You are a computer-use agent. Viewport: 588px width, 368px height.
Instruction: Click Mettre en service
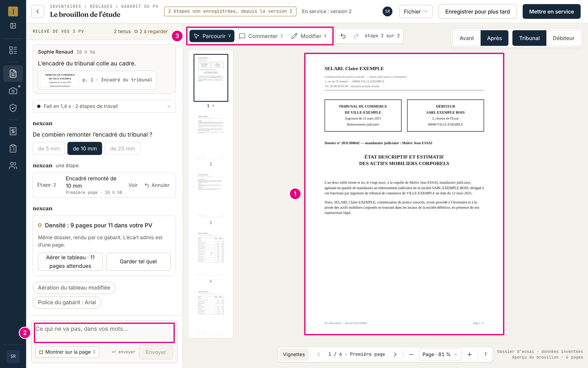click(x=551, y=11)
